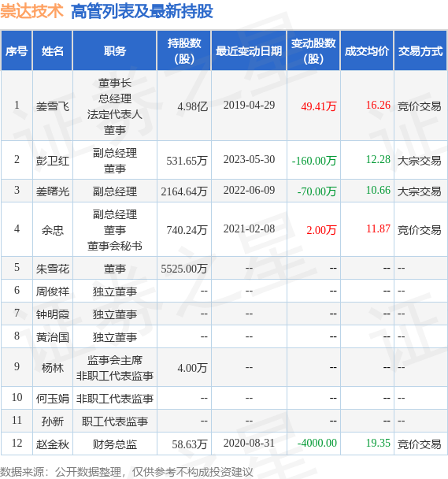Click 竞价交易 in 赵金秋 row
Image resolution: width=448 pixels, height=479 pixels.
click(419, 444)
